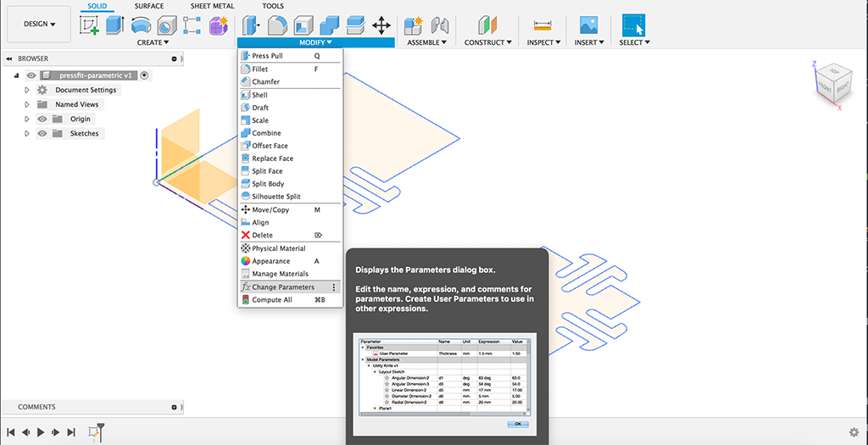This screenshot has width=868, height=445.
Task: Jump to timeline end
Action: (x=71, y=432)
